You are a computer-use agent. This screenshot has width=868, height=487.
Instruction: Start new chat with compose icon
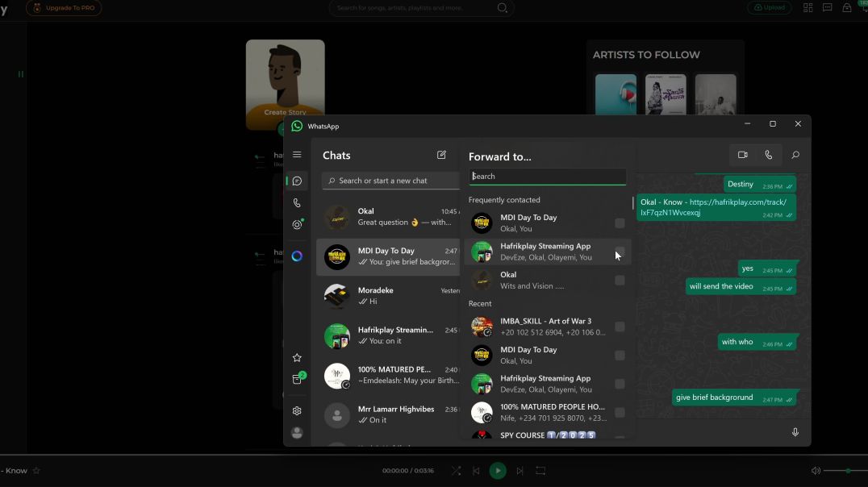[x=441, y=155]
